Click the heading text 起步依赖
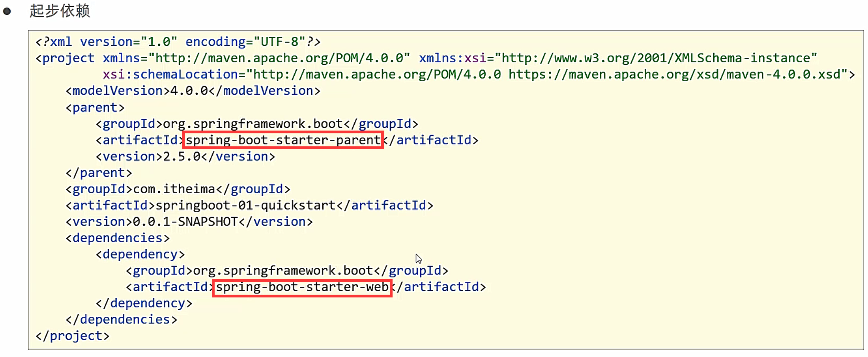868x357 pixels. (60, 11)
